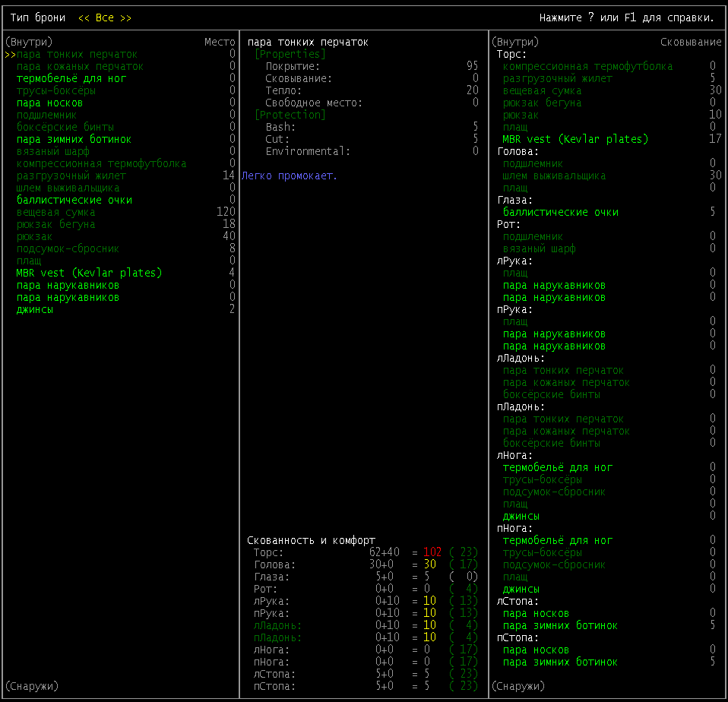Click the «Покрытие:» row showing 95
This screenshot has width=728, height=702.
372,66
